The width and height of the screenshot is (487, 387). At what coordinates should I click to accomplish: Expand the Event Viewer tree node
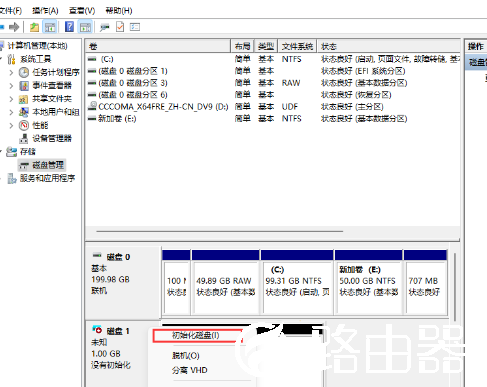click(x=11, y=86)
